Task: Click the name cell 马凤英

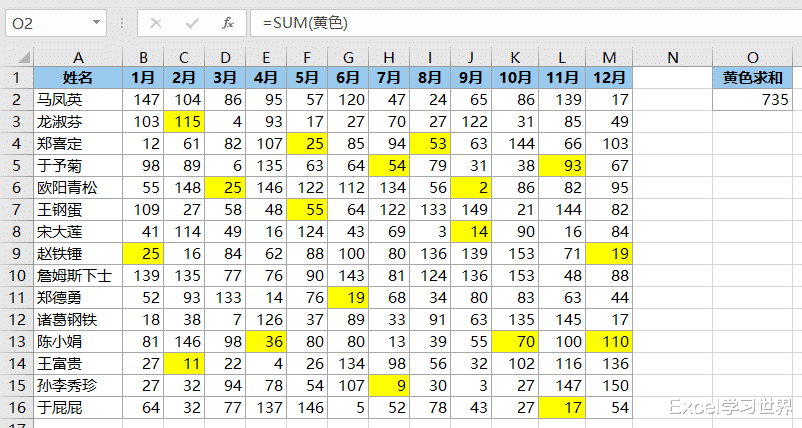Action: click(78, 100)
